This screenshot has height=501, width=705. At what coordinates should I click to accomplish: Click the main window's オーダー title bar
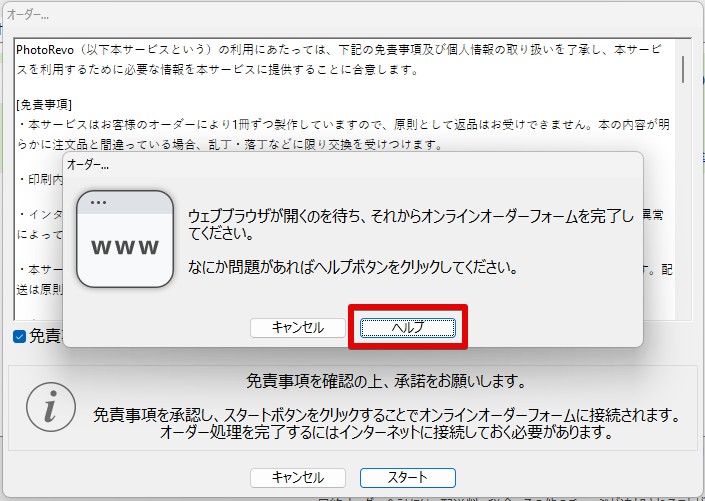pos(300,15)
